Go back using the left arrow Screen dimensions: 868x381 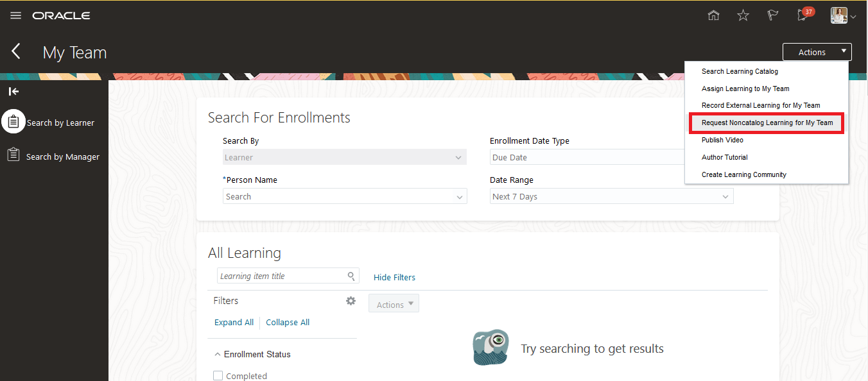(17, 52)
